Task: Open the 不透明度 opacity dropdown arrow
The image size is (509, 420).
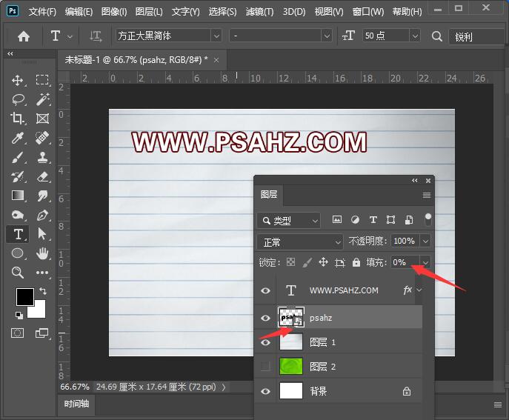Action: [x=425, y=241]
